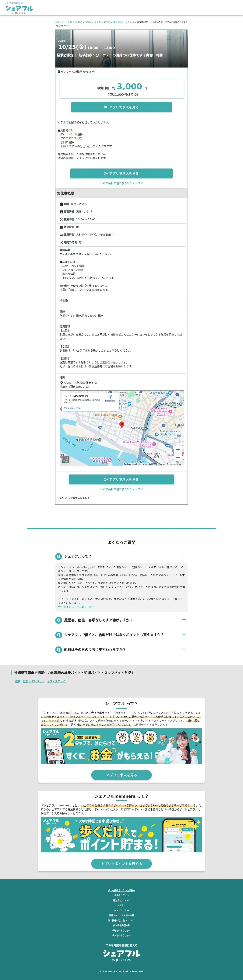Switch map to satellite view thumbnail
Viewport: 243px width, 980px height.
pyautogui.click(x=65, y=460)
